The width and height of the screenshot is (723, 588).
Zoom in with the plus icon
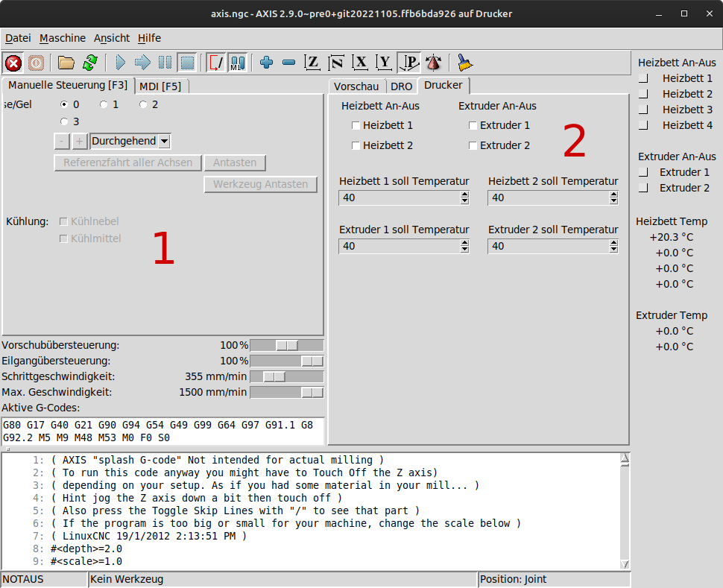(266, 63)
